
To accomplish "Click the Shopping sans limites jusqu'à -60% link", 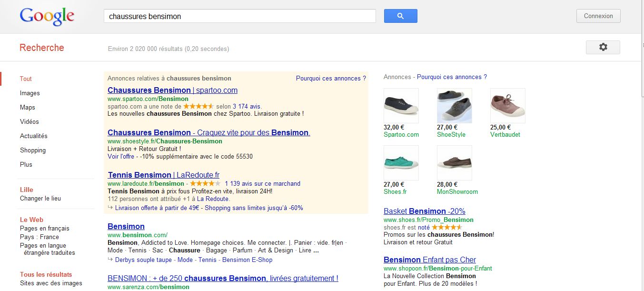I will click(x=254, y=208).
